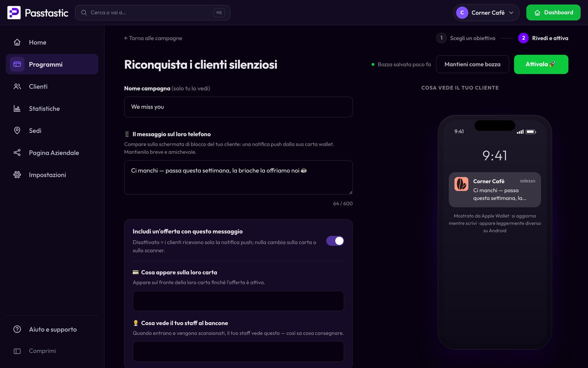588x368 pixels.
Task: Click the Comprimi sidebar collapse icon
Action: point(17,351)
